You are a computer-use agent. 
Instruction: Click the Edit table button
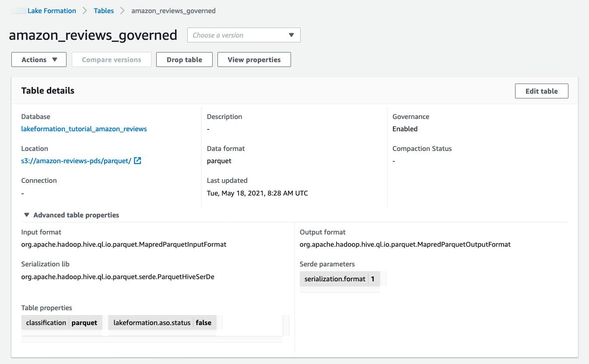pos(541,91)
